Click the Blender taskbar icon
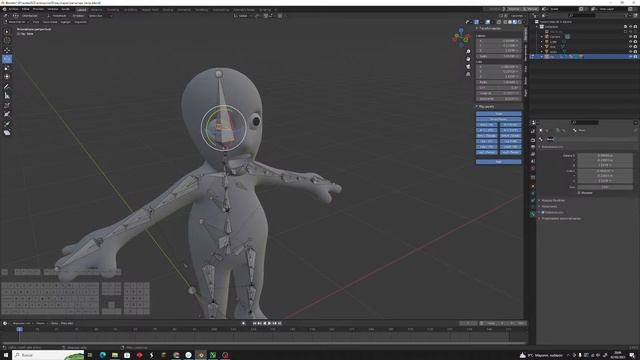This screenshot has width=640, height=360. click(201, 355)
